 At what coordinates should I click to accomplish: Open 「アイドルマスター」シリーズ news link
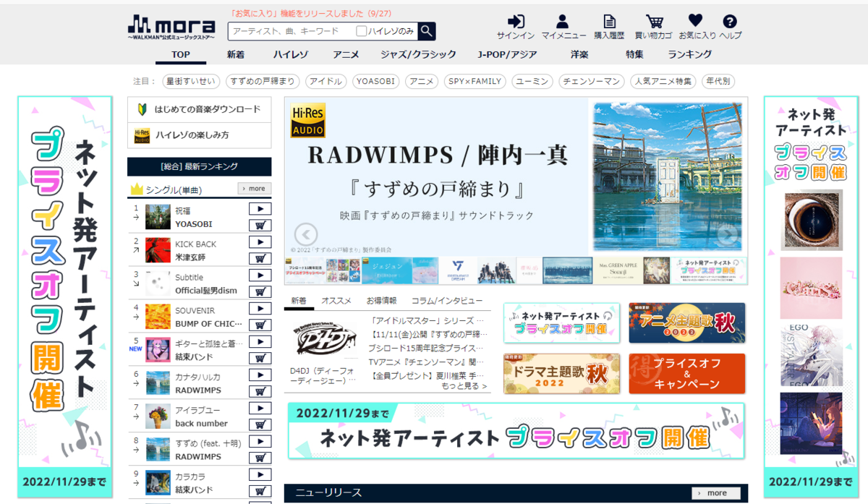427,321
